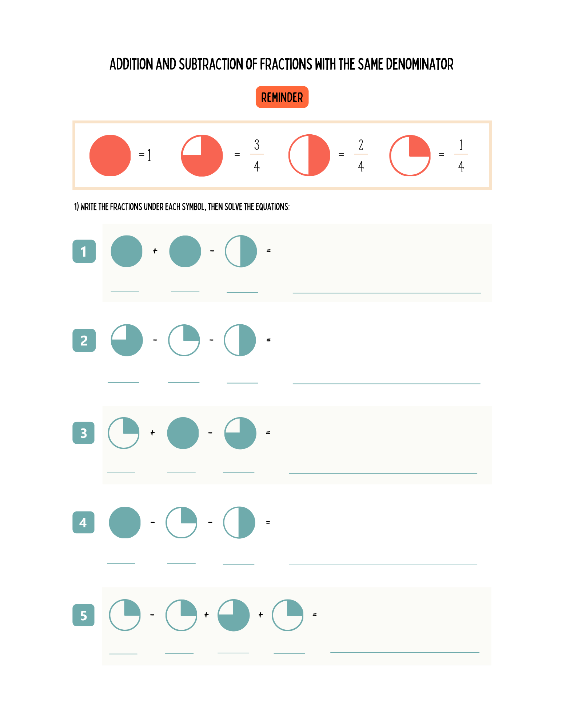Click the plus sign in equation 1
The image size is (562, 728).
pos(155,251)
